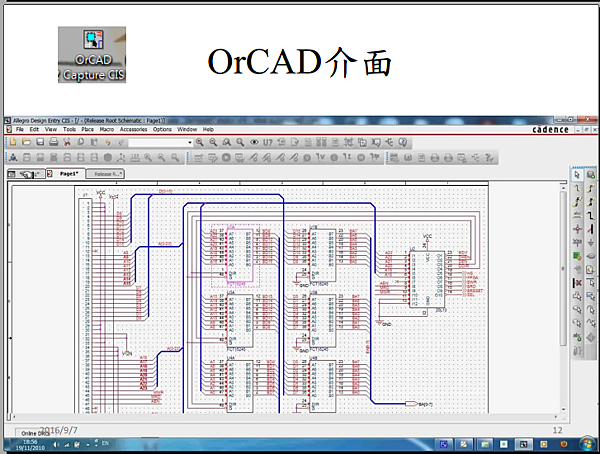Switch to the Release R... tab
Screen dimensions: 600x454
pyautogui.click(x=105, y=174)
